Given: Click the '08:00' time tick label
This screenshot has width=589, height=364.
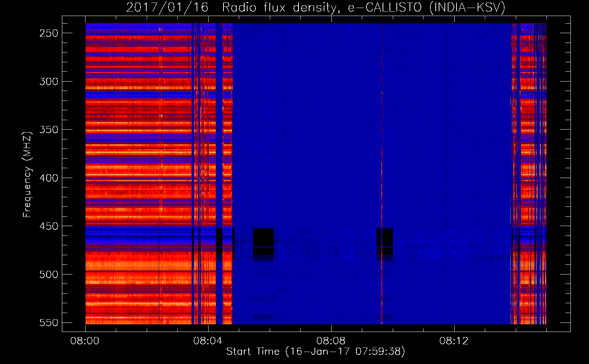Looking at the screenshot, I should (x=85, y=341).
